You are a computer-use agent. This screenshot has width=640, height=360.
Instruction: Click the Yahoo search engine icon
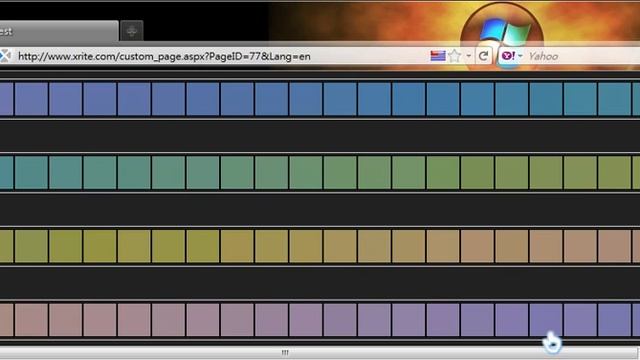[x=508, y=56]
